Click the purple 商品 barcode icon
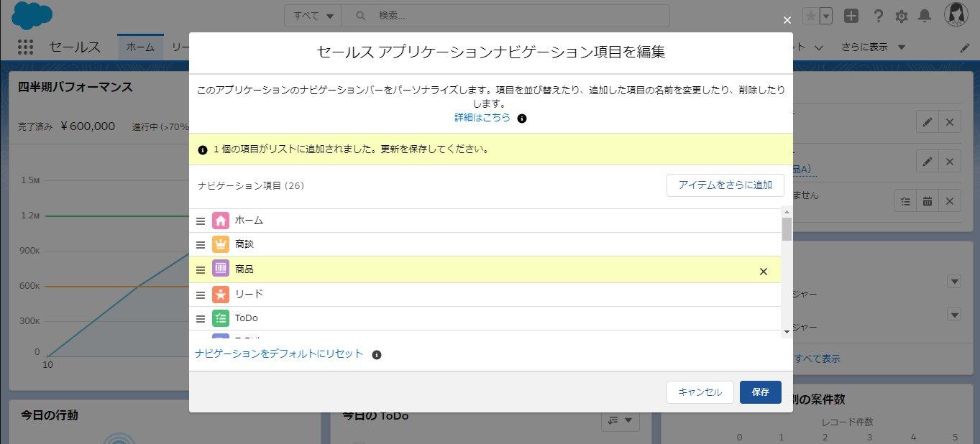980x444 pixels. (x=221, y=269)
